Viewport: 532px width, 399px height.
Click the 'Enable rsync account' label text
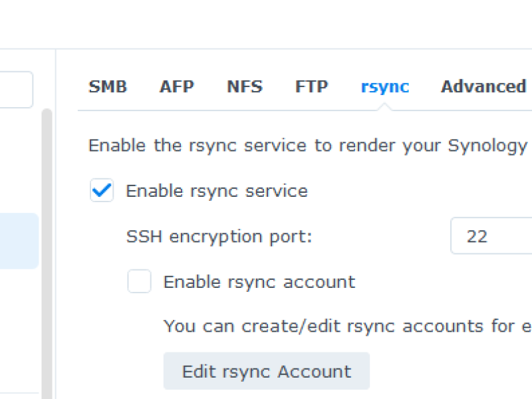coord(259,282)
